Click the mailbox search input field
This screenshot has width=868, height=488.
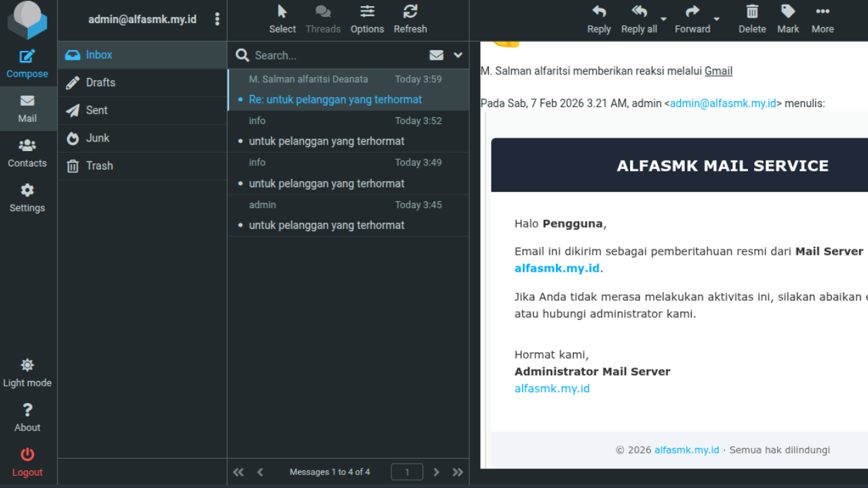click(x=336, y=56)
